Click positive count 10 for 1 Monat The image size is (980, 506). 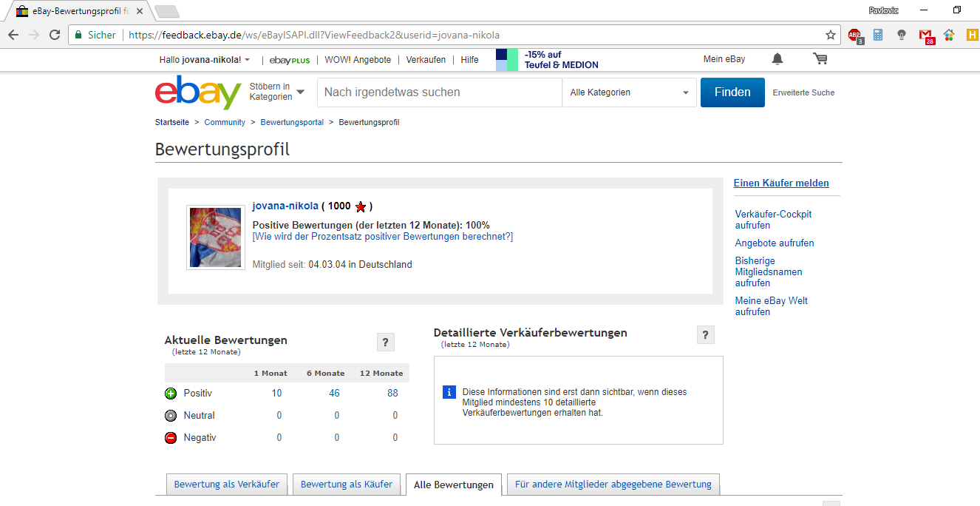pyautogui.click(x=276, y=394)
